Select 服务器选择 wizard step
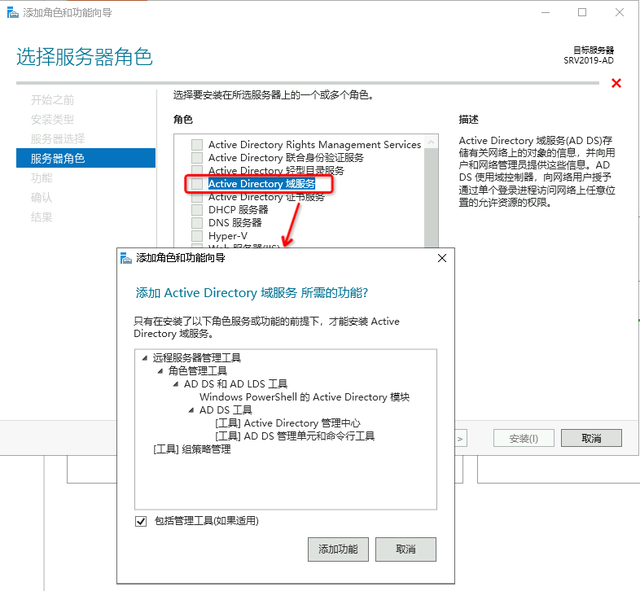This screenshot has height=591, width=640. (58, 139)
